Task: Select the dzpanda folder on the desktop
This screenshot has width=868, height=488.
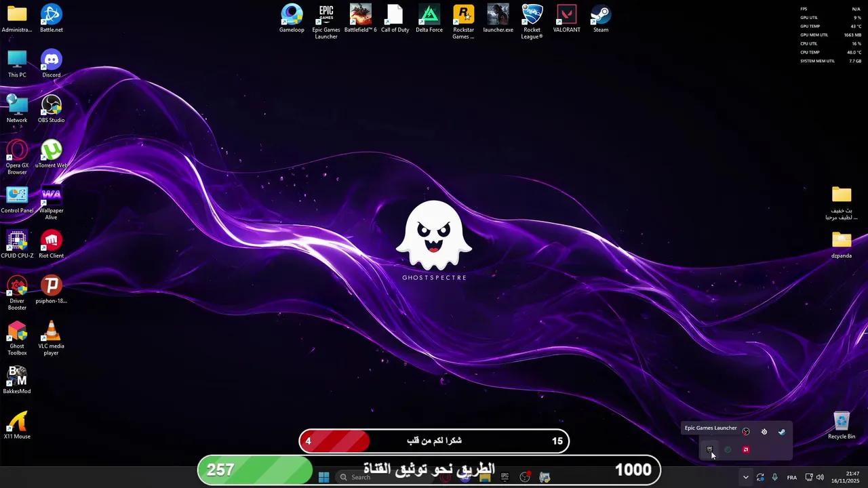Action: click(842, 245)
